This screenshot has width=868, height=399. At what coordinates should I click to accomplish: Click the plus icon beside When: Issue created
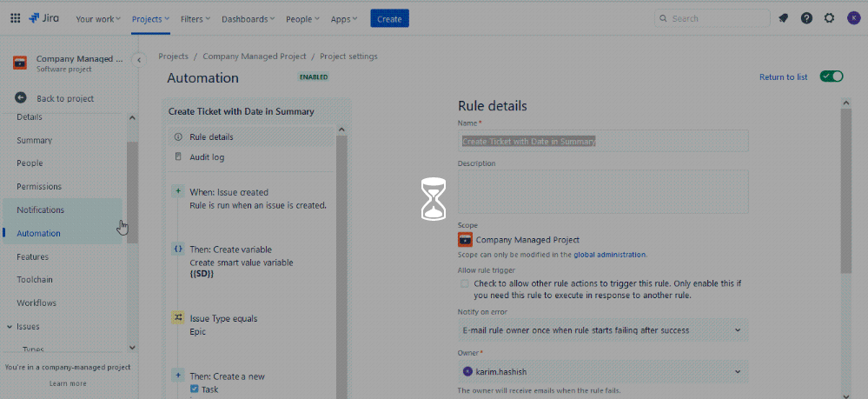click(178, 192)
